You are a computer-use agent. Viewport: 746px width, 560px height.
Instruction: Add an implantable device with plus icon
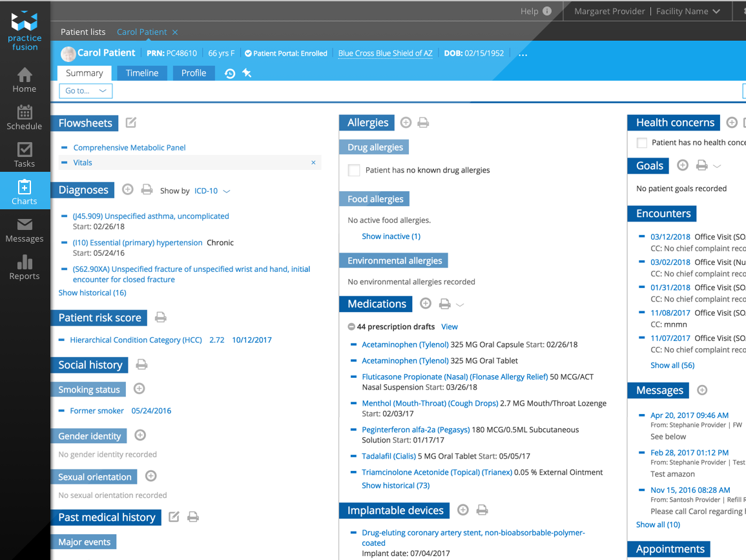click(462, 510)
